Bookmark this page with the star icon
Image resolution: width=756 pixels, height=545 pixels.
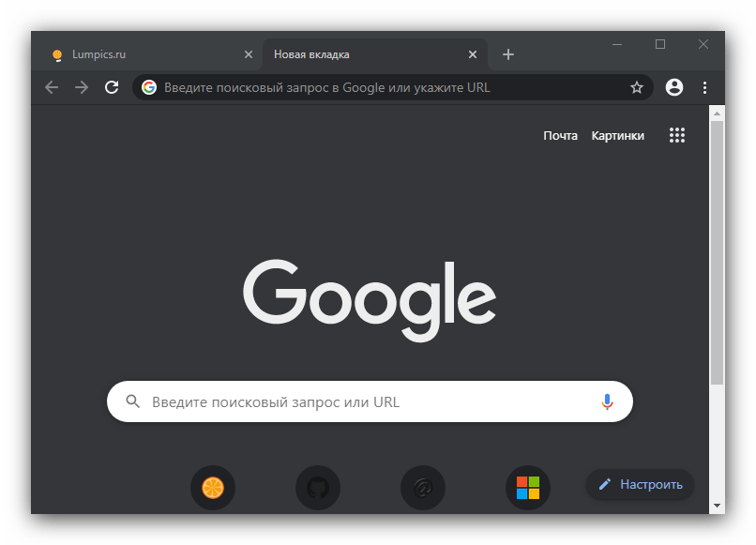pyautogui.click(x=637, y=87)
